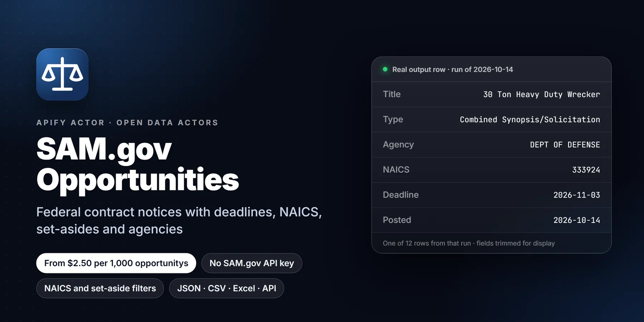
Task: Click the 'DEPT OF DEFENSE' value
Action: point(565,145)
